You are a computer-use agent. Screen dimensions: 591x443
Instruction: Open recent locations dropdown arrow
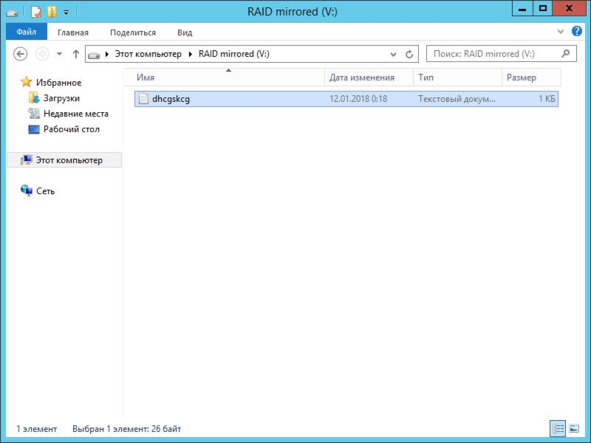click(60, 54)
